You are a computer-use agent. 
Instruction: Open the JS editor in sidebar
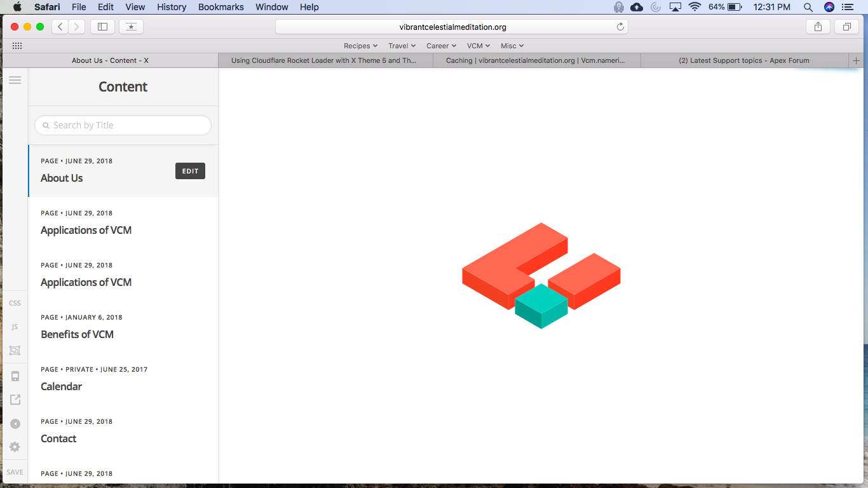click(15, 327)
